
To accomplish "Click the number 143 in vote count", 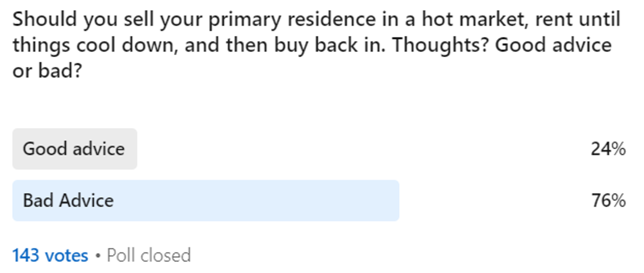I will tap(26, 255).
